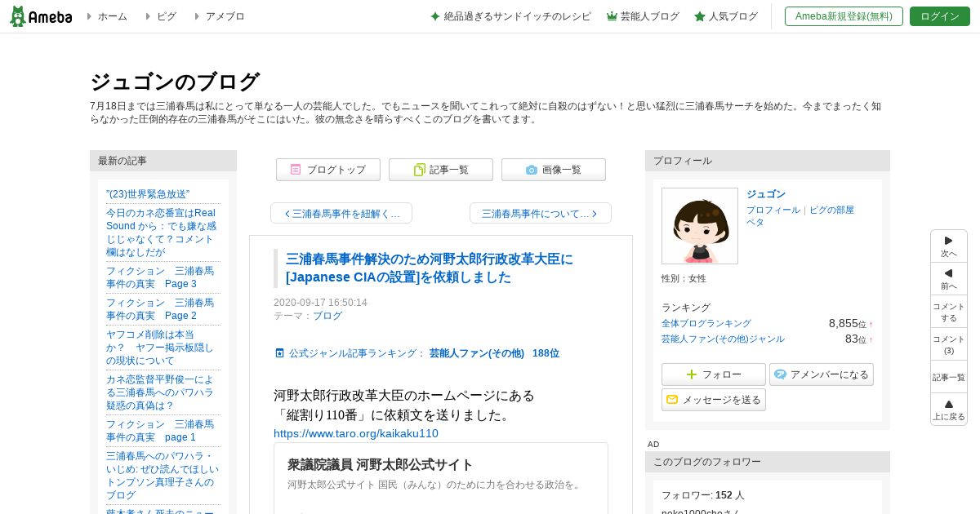980x514 pixels.
Task: Click アメンバーになる button
Action: [822, 374]
